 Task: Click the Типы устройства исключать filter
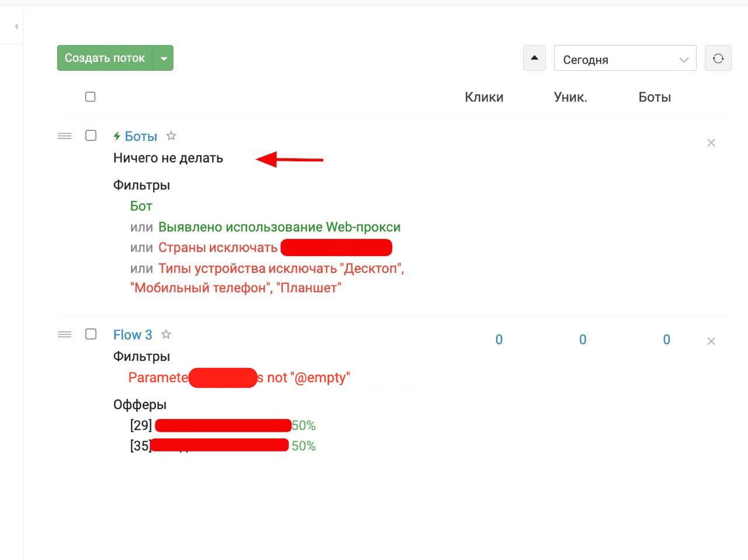pos(267,278)
